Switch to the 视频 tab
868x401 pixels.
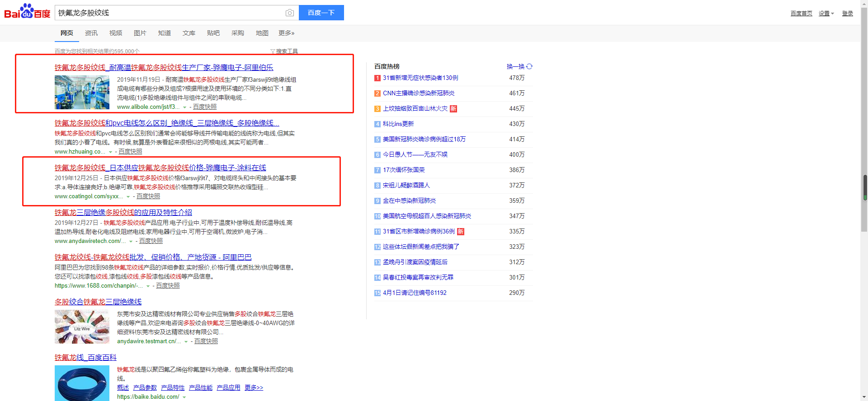tap(116, 33)
